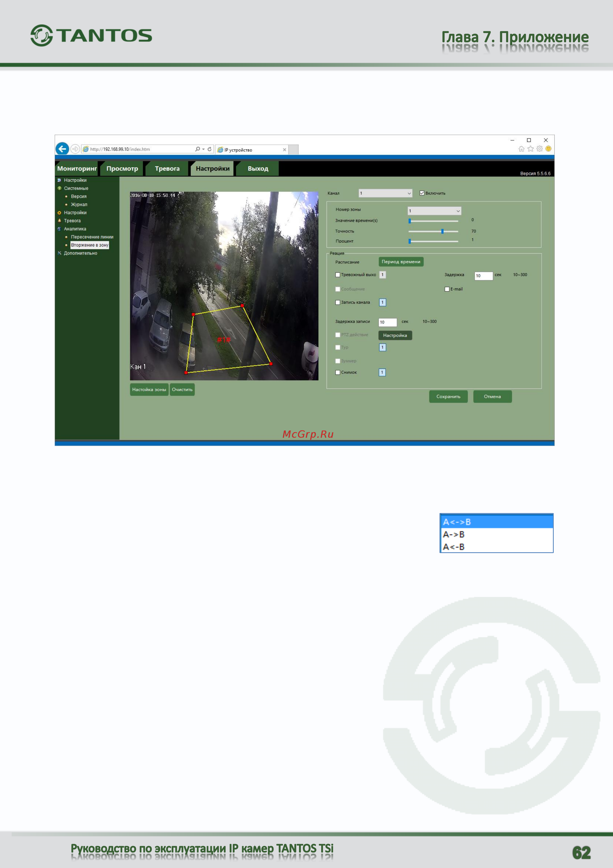
Task: Switch to the Настройки tab
Action: [x=213, y=169]
